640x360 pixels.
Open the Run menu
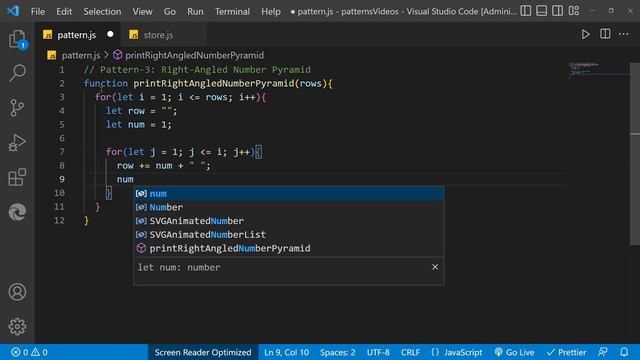195,11
